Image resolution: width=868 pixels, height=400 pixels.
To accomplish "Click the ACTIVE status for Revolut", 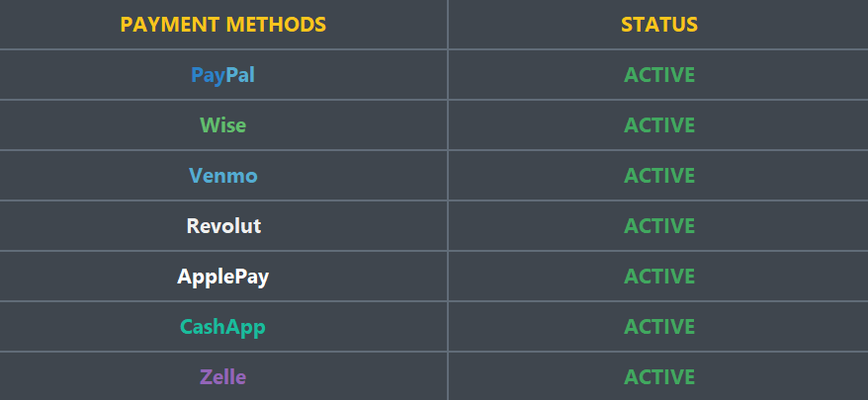I will click(659, 226).
